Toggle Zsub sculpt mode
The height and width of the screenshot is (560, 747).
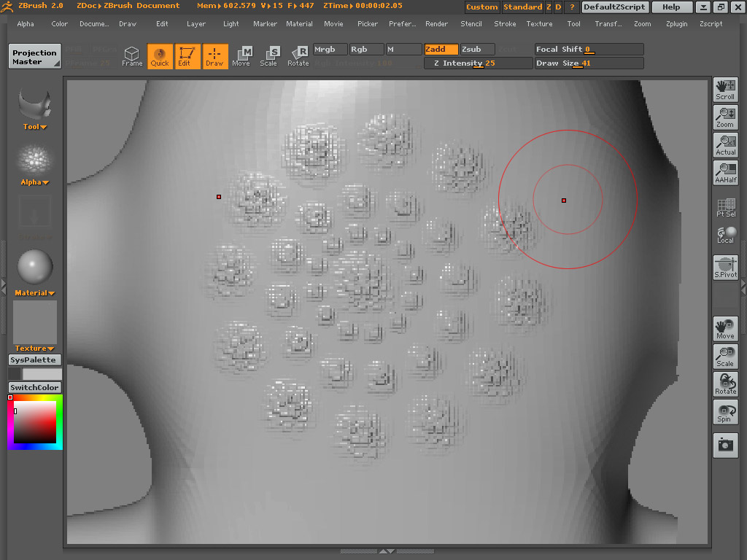(477, 49)
